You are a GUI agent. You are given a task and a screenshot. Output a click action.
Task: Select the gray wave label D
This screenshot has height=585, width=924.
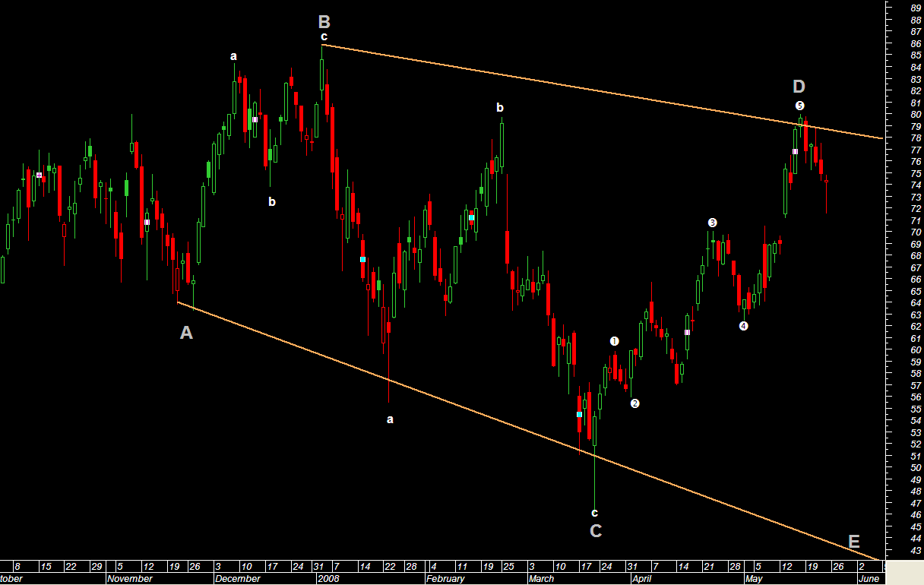click(799, 87)
